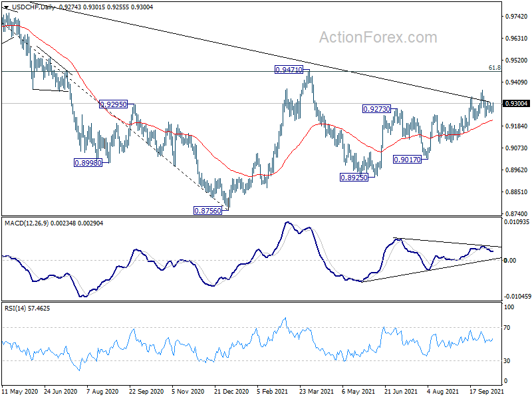Screen dimensions: 532x399
Task: Click the 0.97420 price axis value
Action: [x=517, y=16]
